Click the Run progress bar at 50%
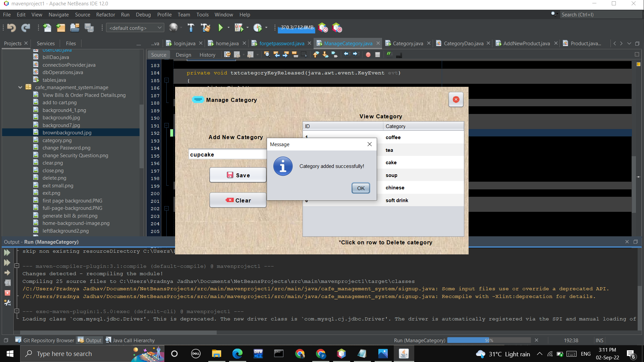 click(489, 340)
